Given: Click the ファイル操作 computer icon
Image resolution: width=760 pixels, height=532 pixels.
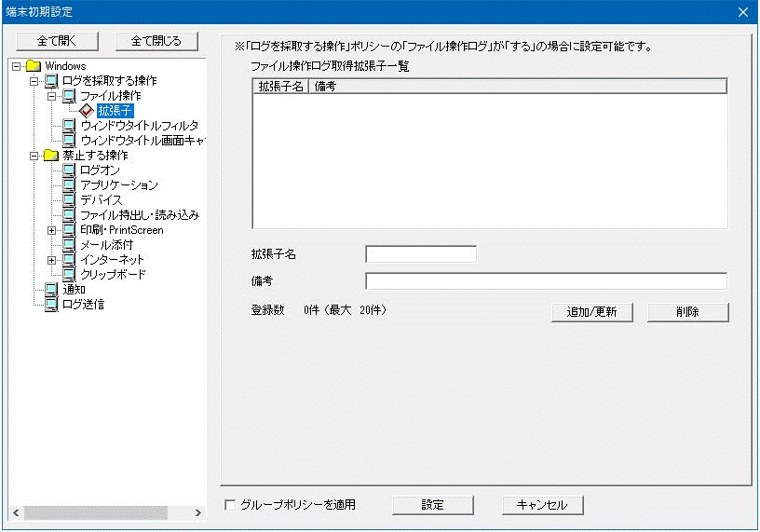Looking at the screenshot, I should [69, 96].
